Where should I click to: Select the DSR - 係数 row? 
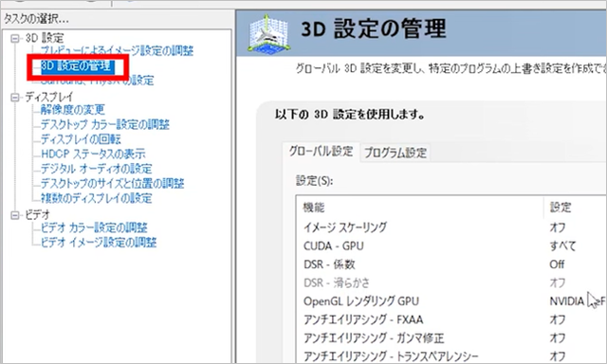click(x=451, y=264)
